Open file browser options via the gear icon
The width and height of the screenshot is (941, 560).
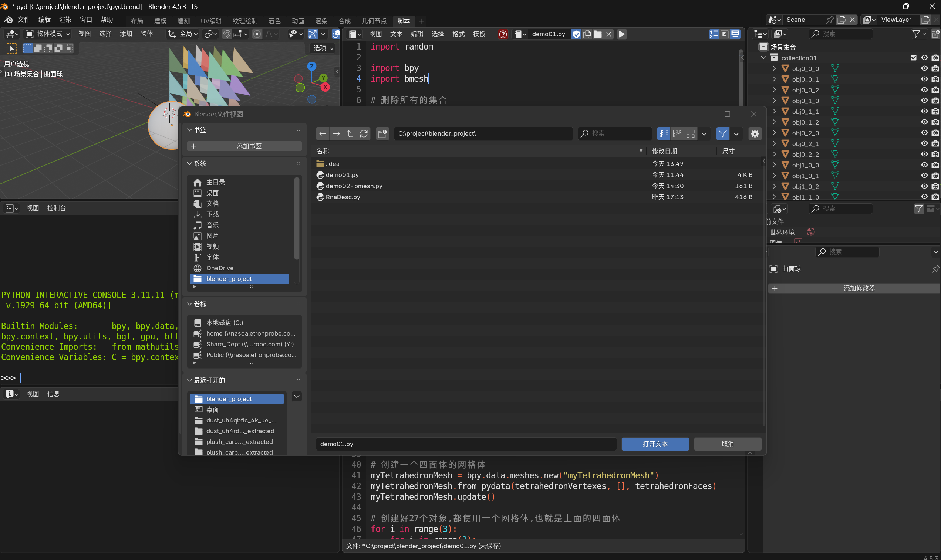[755, 133]
